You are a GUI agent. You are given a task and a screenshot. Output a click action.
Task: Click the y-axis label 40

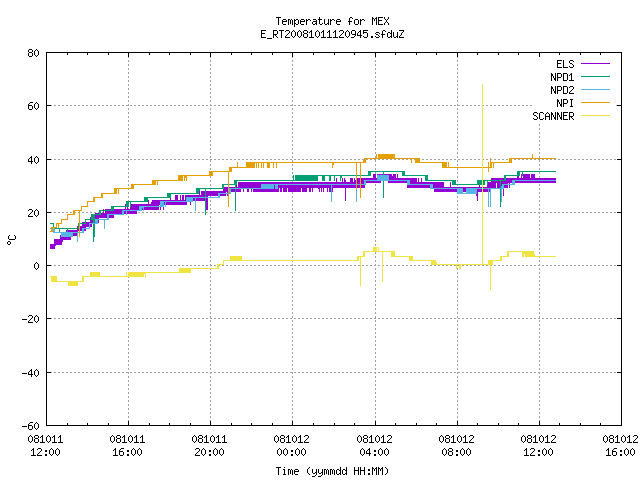click(x=33, y=160)
